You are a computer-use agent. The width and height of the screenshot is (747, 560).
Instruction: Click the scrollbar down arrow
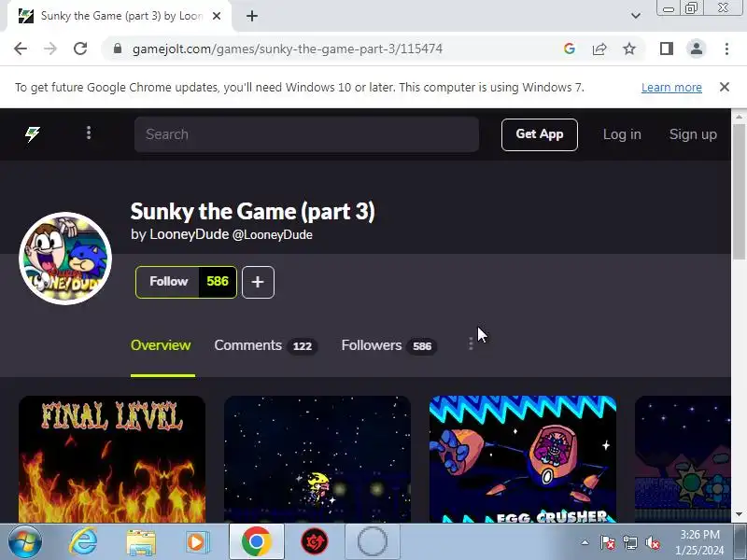[739, 514]
